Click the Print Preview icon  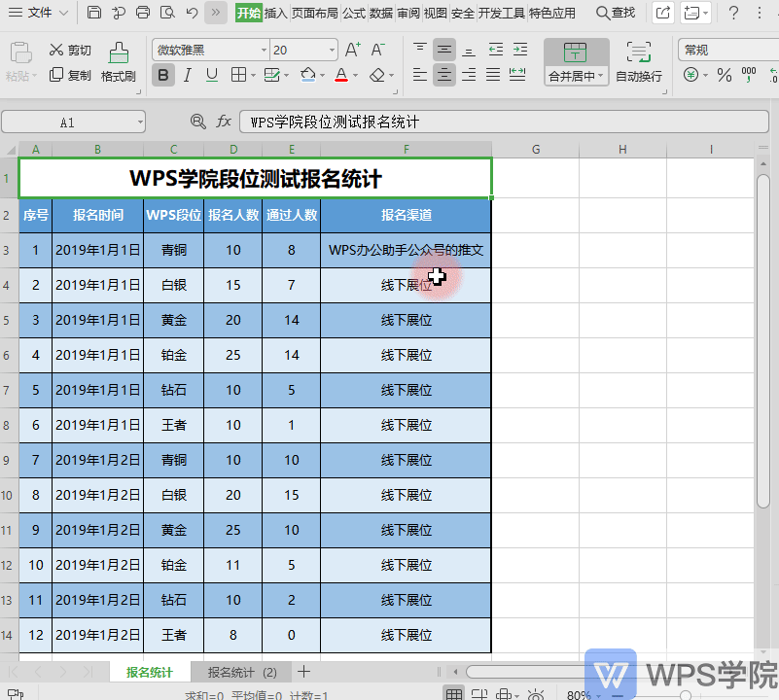coord(167,13)
